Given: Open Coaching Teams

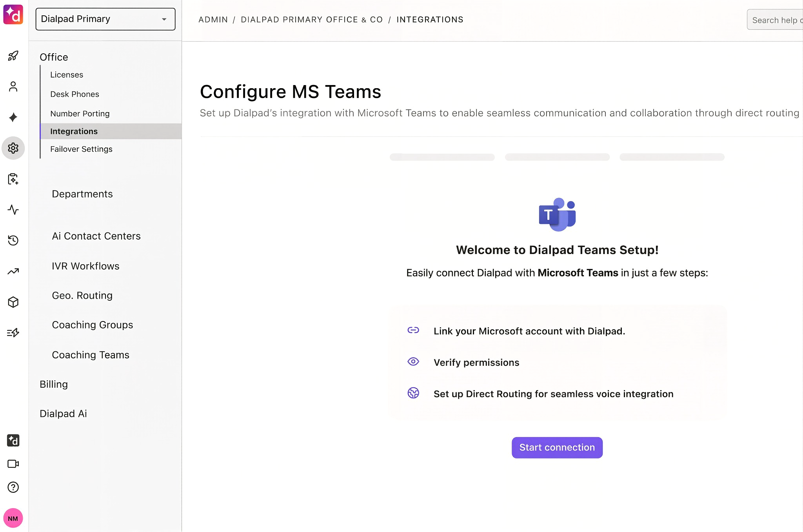Looking at the screenshot, I should click(x=91, y=355).
